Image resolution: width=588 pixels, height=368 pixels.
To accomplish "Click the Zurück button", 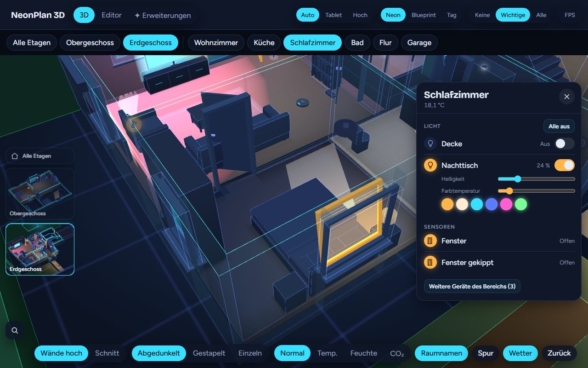I will point(559,353).
